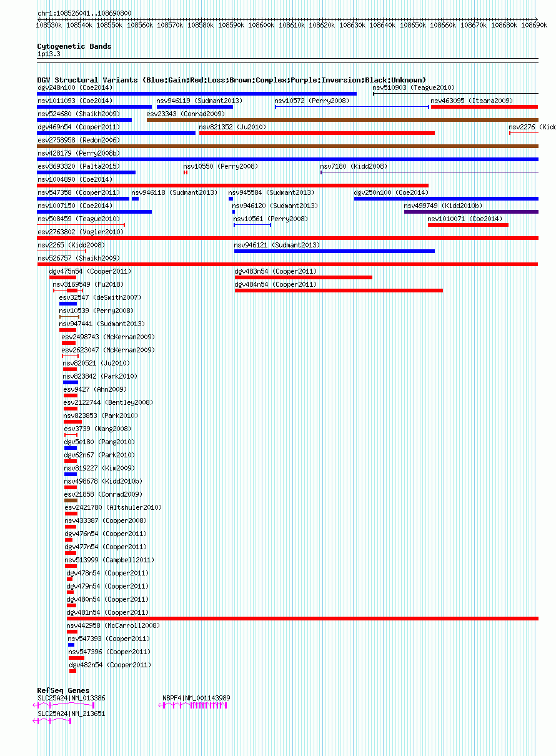Viewport: 556px width, 756px height.
Task: Click nsv2265 (Kidd2008) label
Action: 71,245
